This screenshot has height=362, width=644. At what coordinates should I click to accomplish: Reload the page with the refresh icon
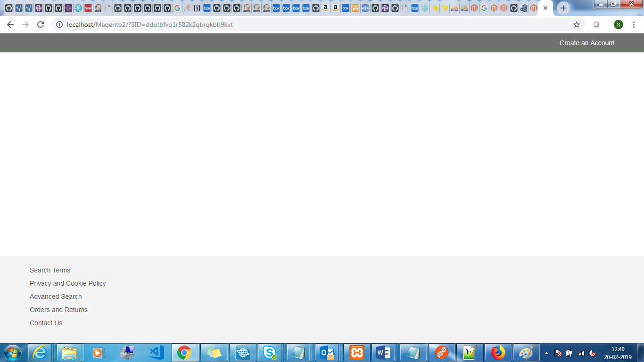41,25
